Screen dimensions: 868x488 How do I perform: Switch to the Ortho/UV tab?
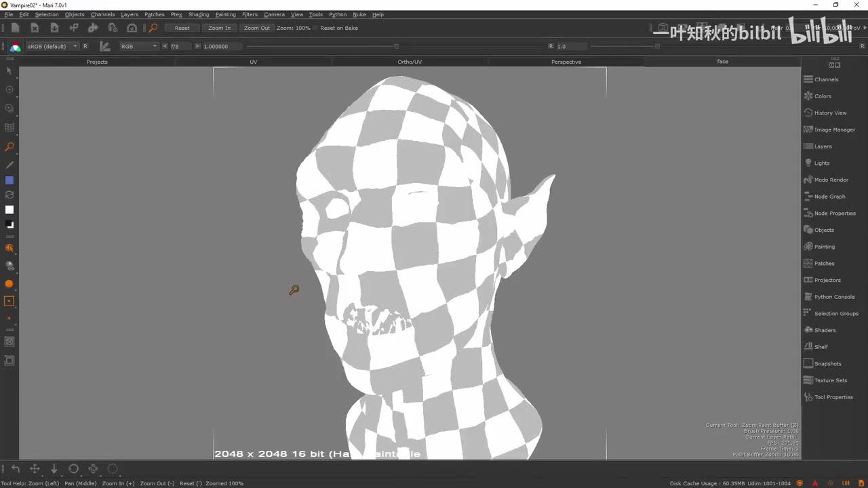pyautogui.click(x=410, y=62)
